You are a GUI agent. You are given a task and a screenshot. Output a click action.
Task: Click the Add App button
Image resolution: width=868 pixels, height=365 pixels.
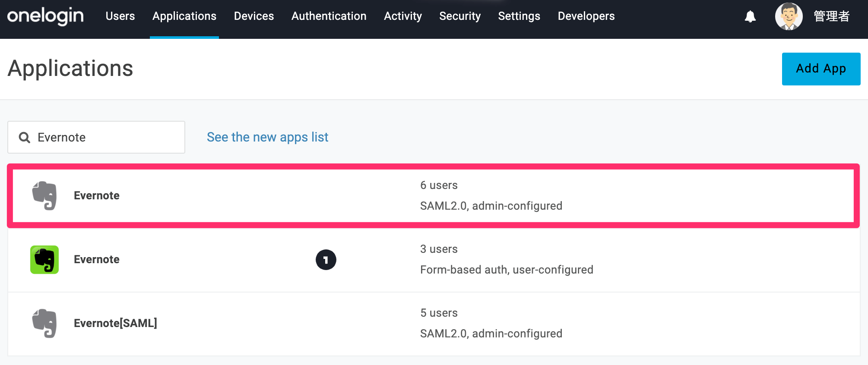(821, 69)
